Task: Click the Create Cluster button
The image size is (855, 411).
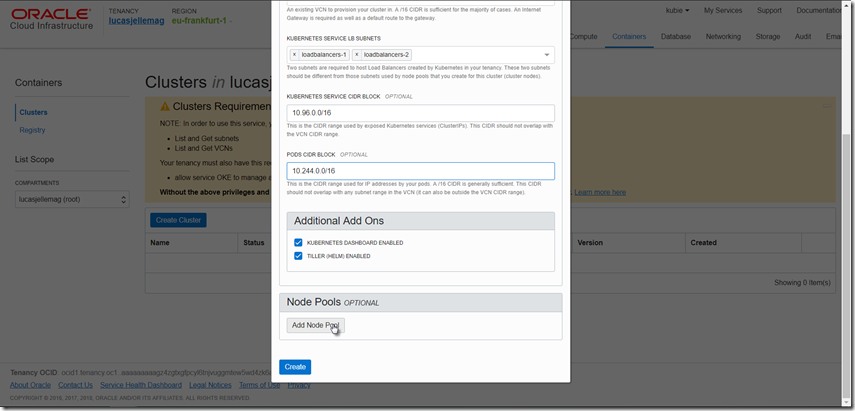Action: 178,220
